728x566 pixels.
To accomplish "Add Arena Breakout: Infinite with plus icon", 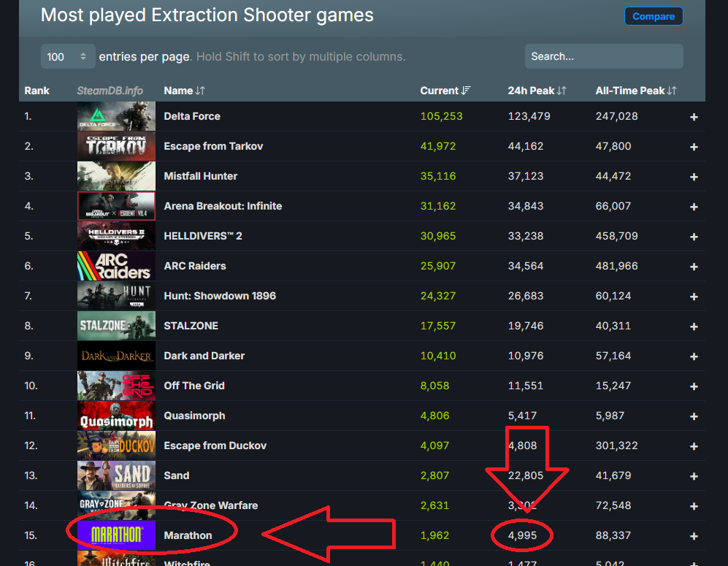I will 694,207.
